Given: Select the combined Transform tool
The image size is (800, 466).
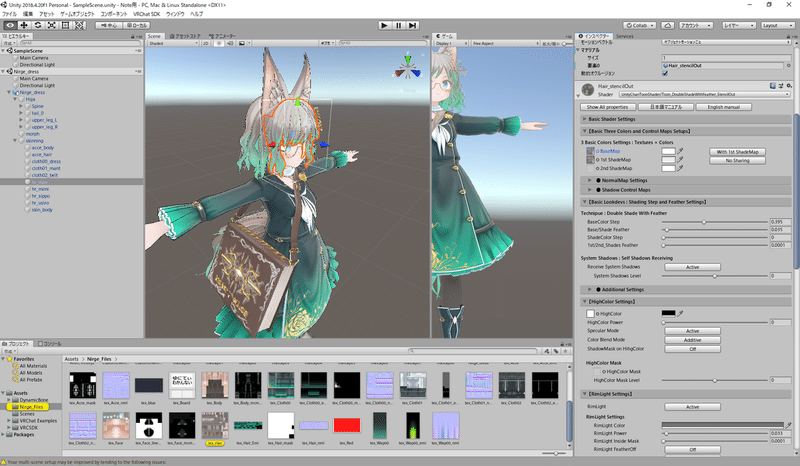Looking at the screenshot, I should [x=79, y=25].
